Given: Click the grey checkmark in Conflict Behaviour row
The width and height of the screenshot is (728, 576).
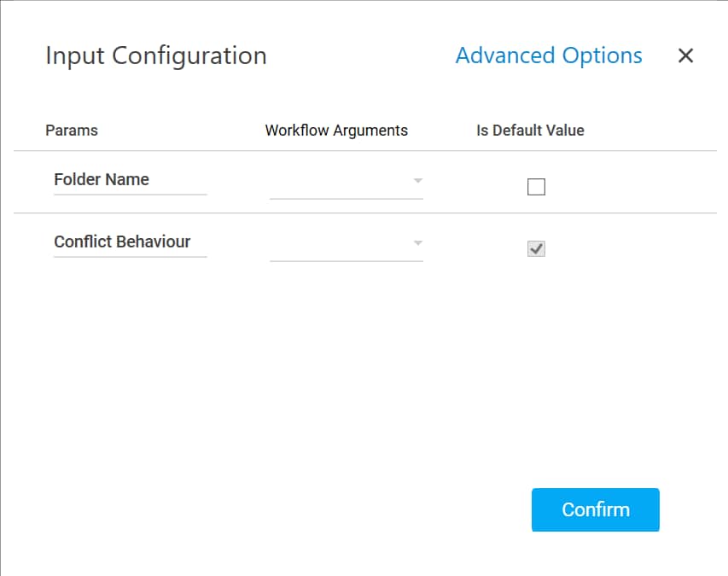Looking at the screenshot, I should [536, 249].
